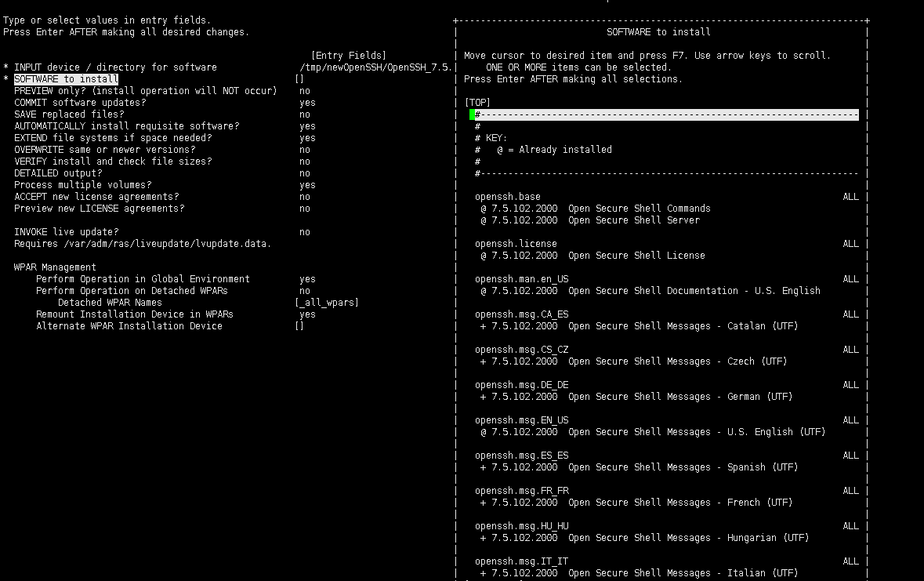Select the openssh.man.en_US package row
The image size is (924, 581).
pos(522,279)
